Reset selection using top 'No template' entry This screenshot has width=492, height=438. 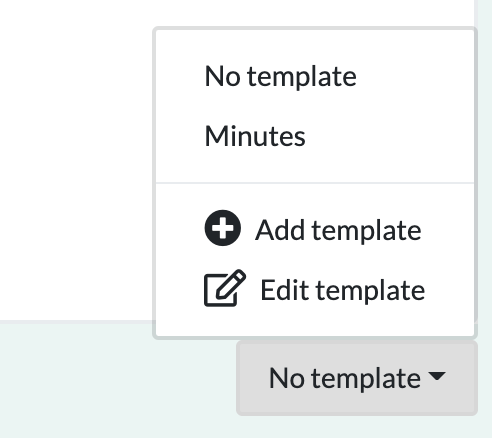point(280,76)
